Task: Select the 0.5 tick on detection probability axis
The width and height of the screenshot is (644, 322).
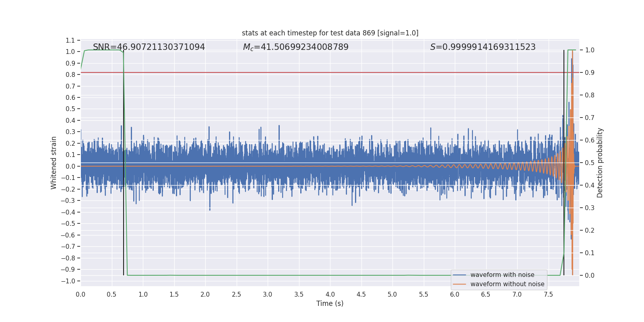Action: (590, 163)
